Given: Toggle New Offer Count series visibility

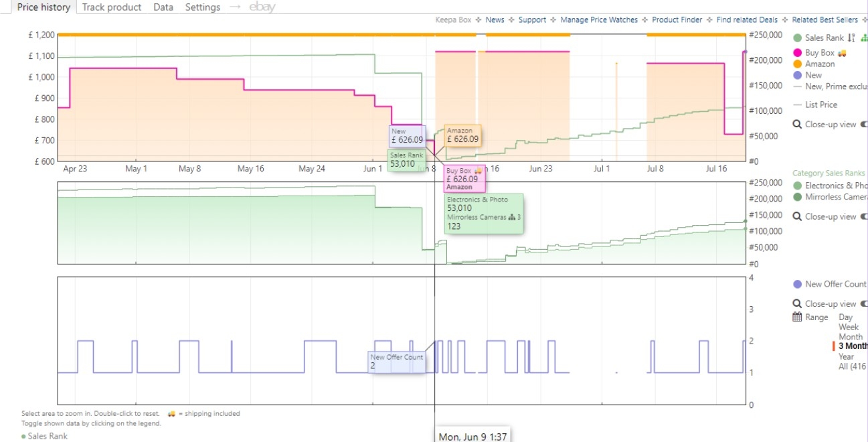Looking at the screenshot, I should pyautogui.click(x=797, y=284).
